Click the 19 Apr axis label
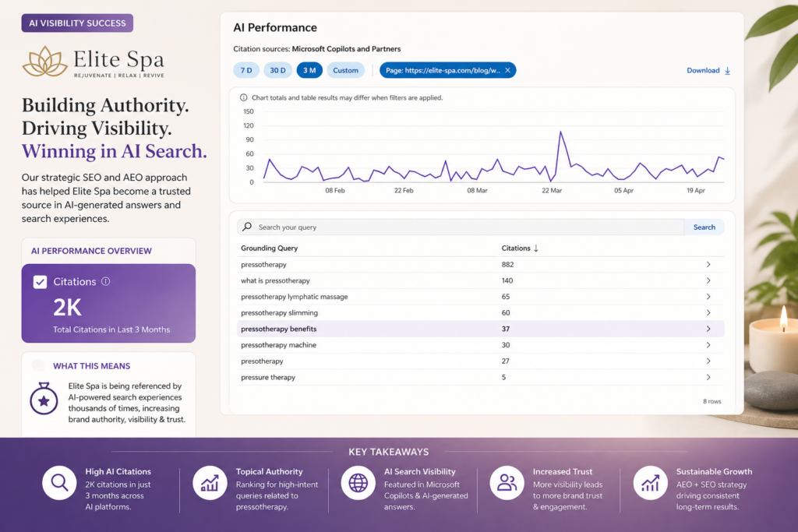Image resolution: width=798 pixels, height=532 pixels. [696, 190]
